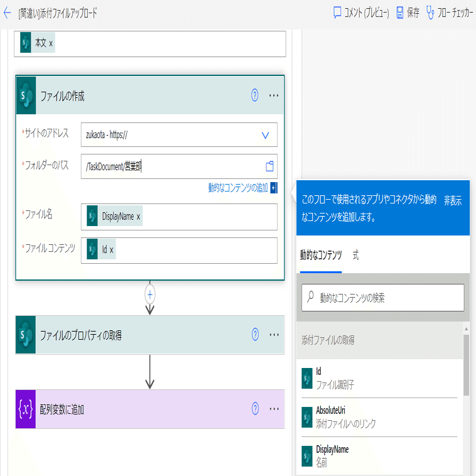476x476 pixels.
Task: Click into the フォルダーのパス field
Action: point(179,166)
